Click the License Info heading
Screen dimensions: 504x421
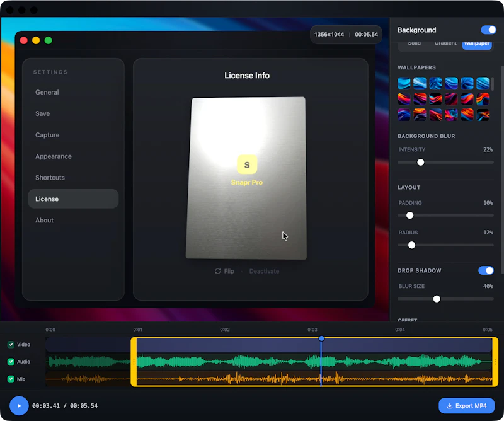coord(247,75)
